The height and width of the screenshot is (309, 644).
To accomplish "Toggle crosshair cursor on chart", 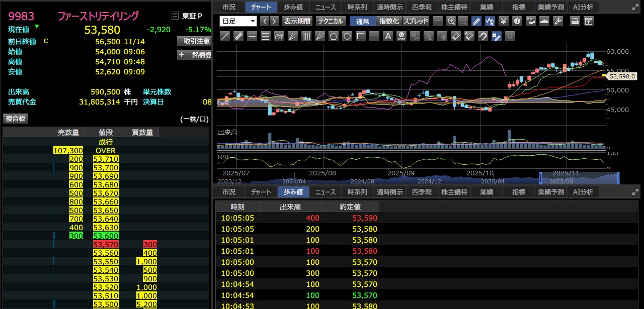I will pyautogui.click(x=438, y=21).
